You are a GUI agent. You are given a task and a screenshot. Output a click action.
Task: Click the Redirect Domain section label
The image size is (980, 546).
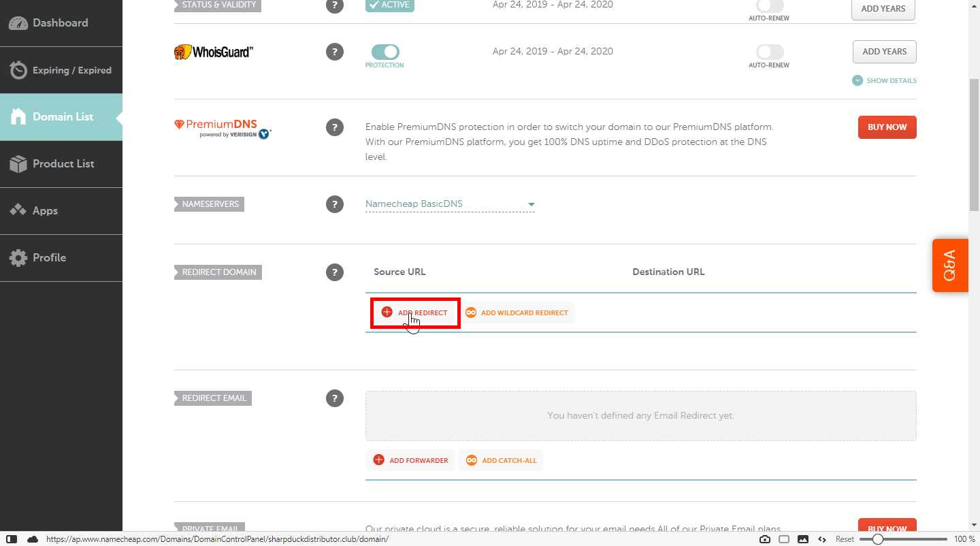click(x=218, y=272)
